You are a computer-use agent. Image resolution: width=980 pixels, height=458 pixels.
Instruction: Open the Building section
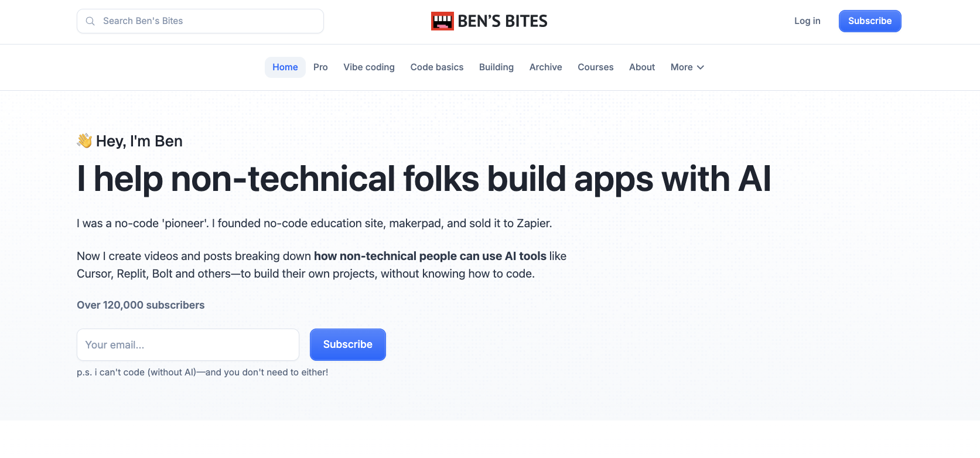coord(496,67)
